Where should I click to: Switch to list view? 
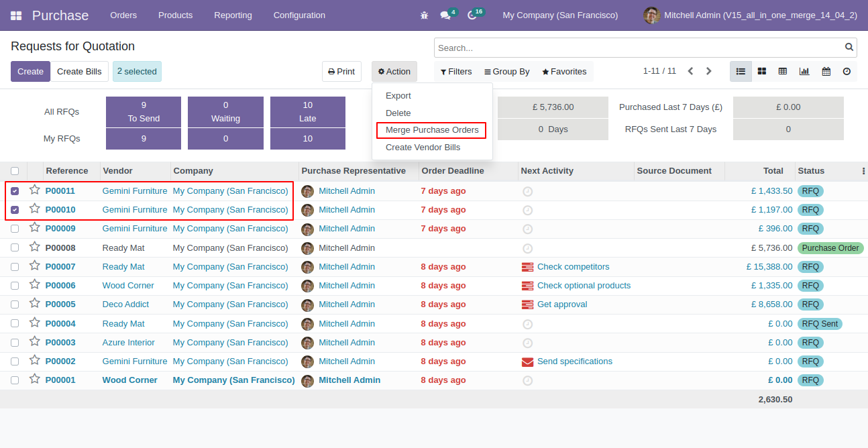[x=741, y=71]
